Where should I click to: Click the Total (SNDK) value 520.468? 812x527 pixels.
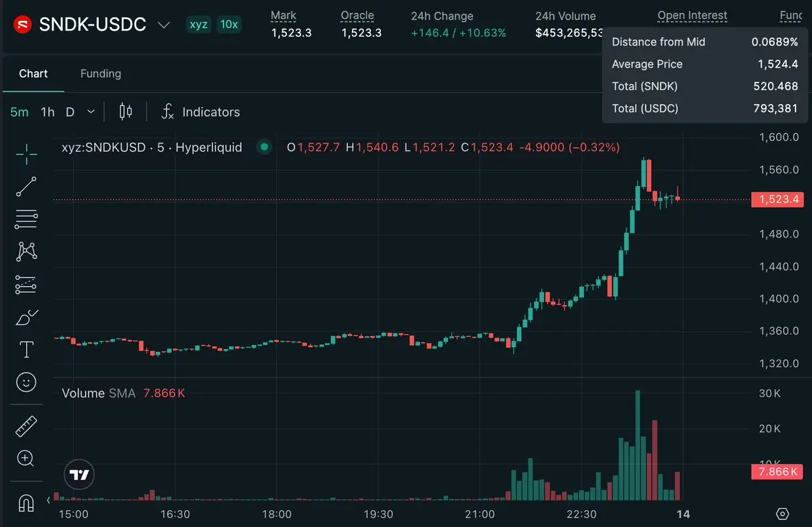point(775,86)
